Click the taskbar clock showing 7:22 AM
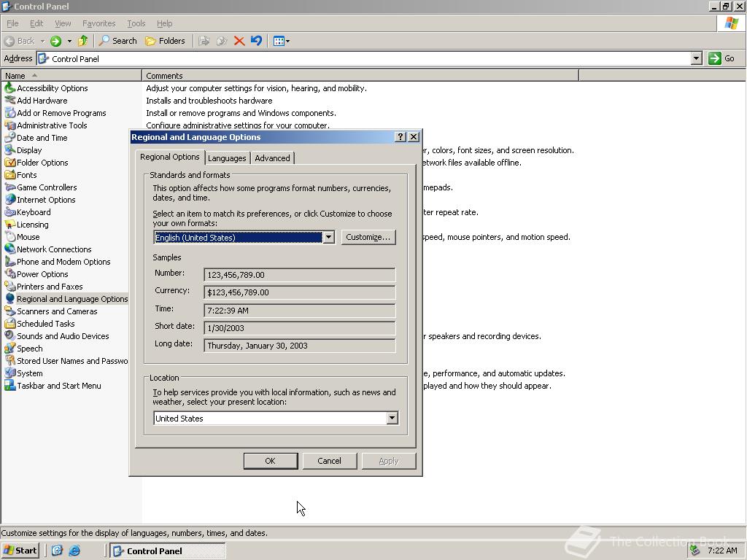747x560 pixels. (x=722, y=551)
